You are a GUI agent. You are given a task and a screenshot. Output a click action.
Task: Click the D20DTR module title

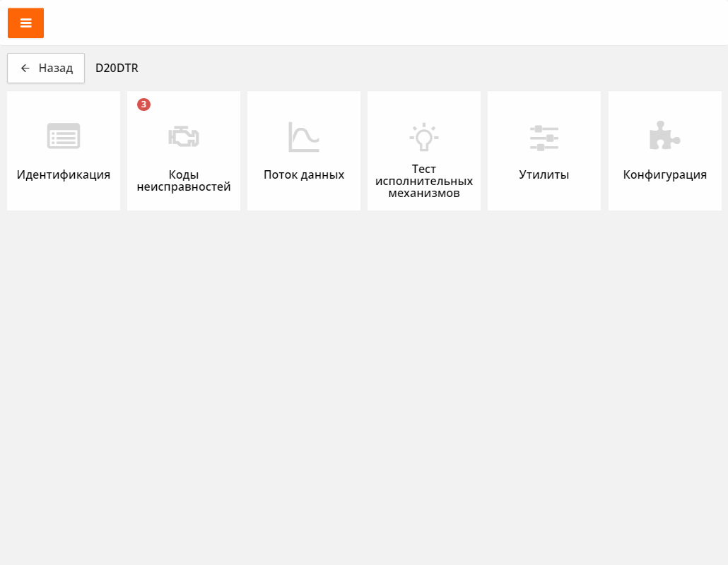tap(117, 69)
